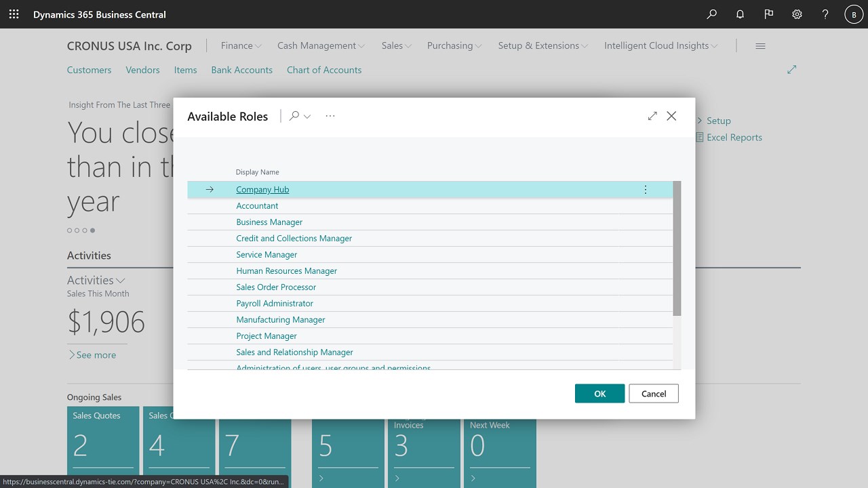Close the Available Roles dialog
Image resolution: width=868 pixels, height=488 pixels.
[x=671, y=116]
